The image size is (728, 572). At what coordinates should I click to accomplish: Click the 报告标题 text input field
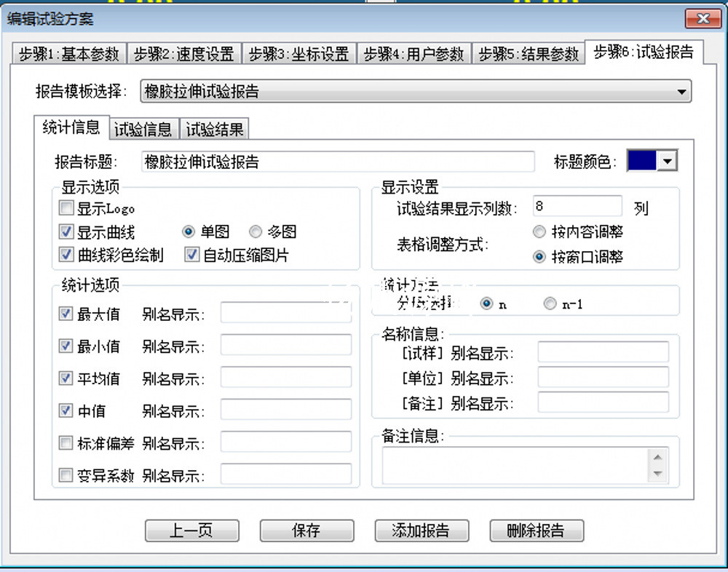(337, 162)
